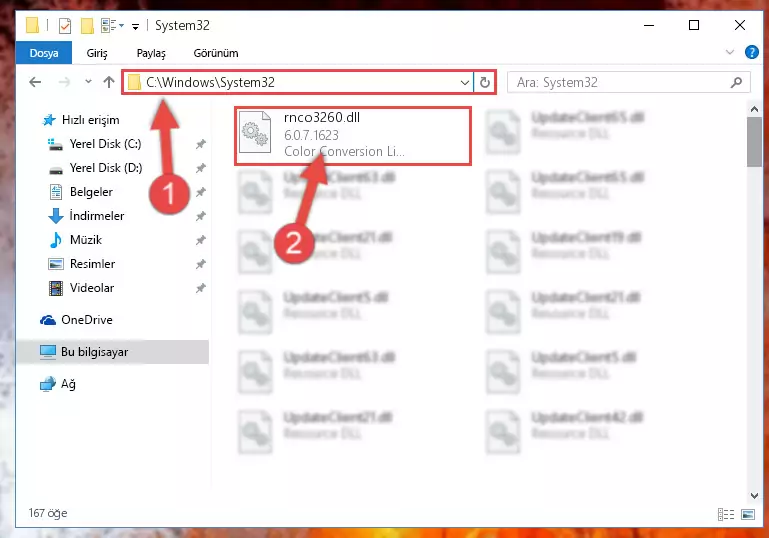Open the Customize Quick Access Toolbar arrow

pyautogui.click(x=135, y=26)
